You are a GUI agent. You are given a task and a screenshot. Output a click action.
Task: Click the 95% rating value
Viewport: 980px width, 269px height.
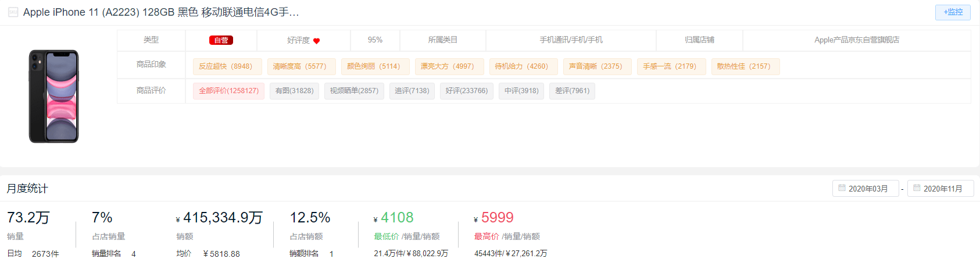[x=375, y=40]
